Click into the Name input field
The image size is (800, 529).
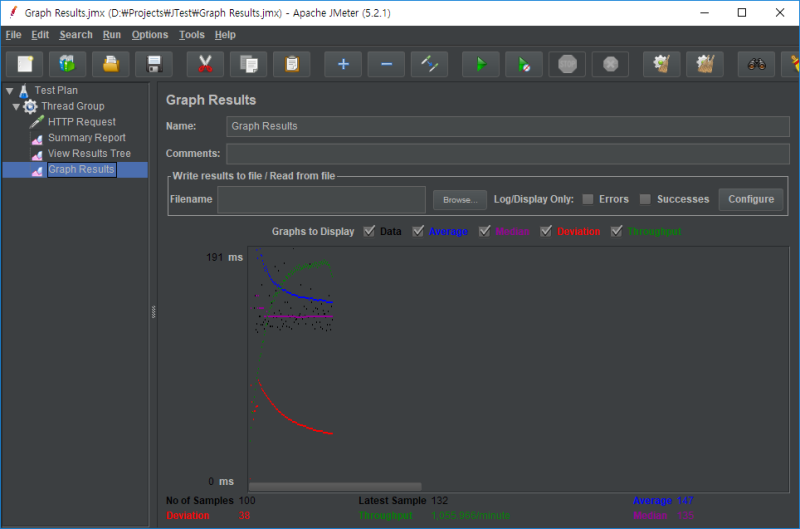click(x=508, y=126)
